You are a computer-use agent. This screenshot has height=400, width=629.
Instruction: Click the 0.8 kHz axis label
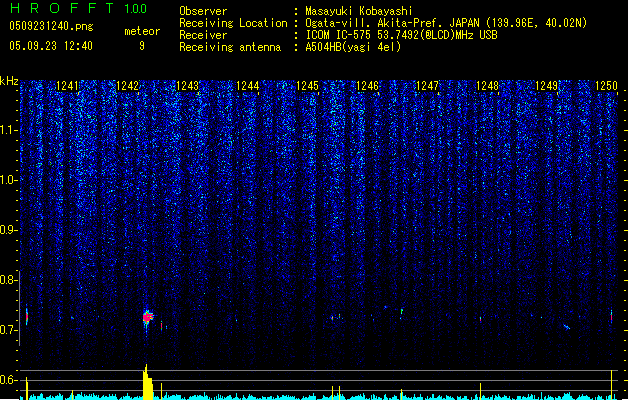tap(8, 280)
